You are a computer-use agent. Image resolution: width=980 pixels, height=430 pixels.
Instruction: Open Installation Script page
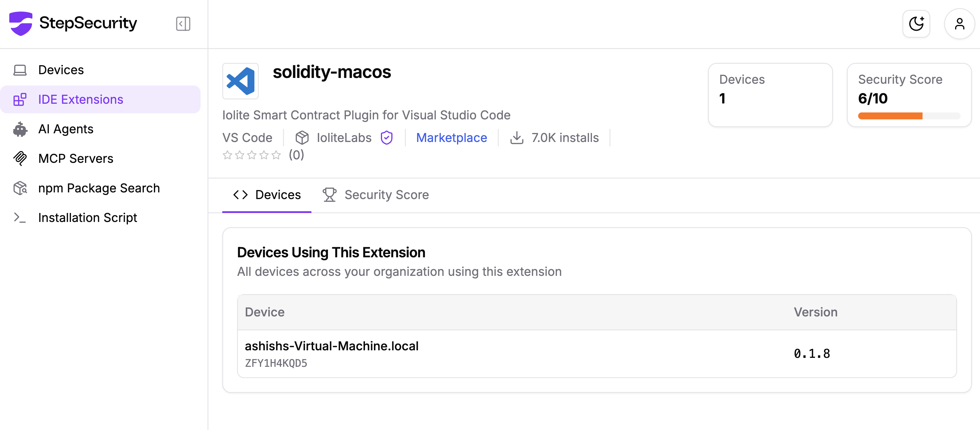(x=87, y=218)
